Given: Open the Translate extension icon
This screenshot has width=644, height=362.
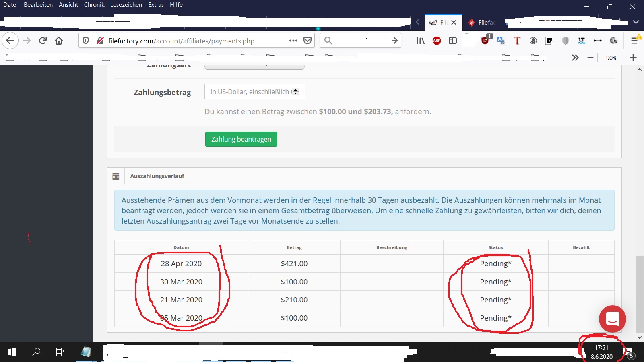Looking at the screenshot, I should tap(501, 41).
